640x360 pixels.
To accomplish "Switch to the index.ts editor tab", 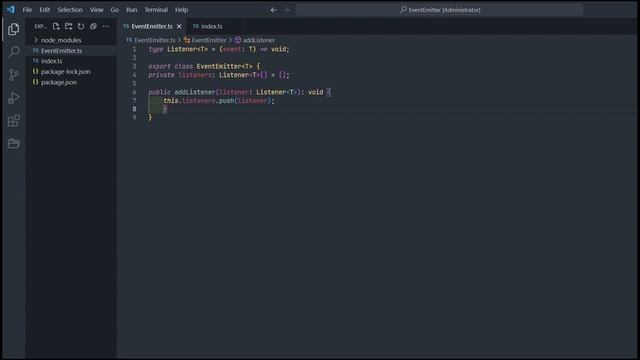I will click(212, 26).
